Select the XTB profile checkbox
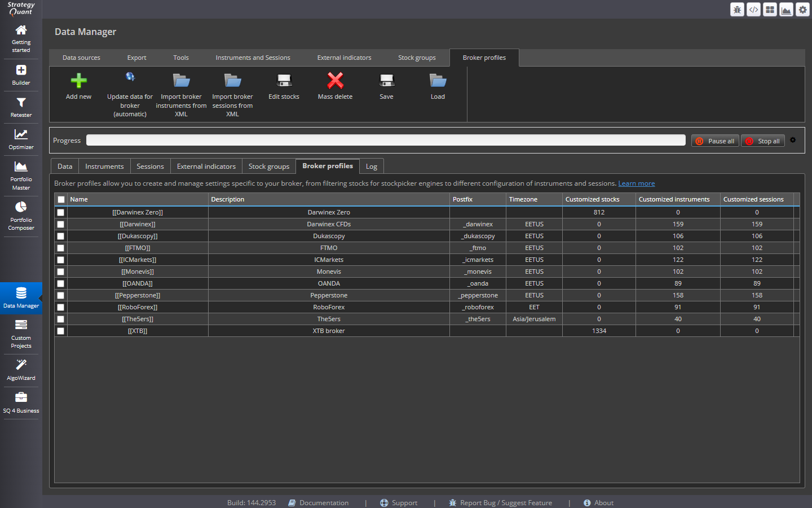The width and height of the screenshot is (812, 508). click(x=61, y=331)
